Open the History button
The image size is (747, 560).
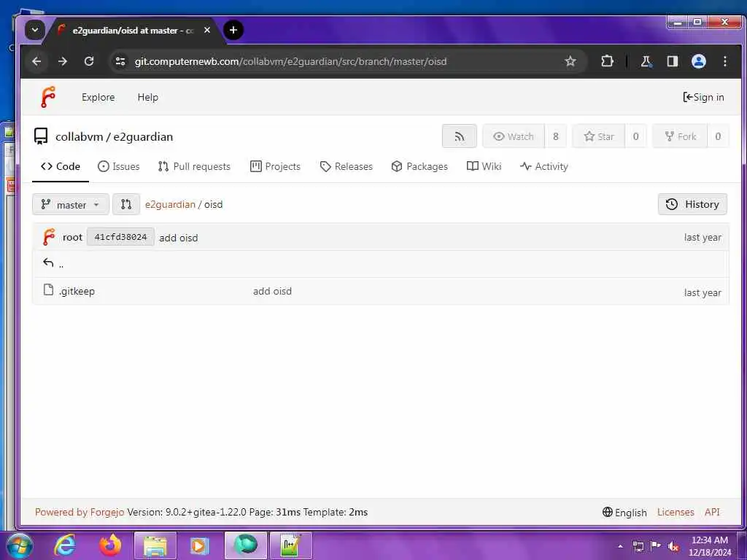coord(692,204)
